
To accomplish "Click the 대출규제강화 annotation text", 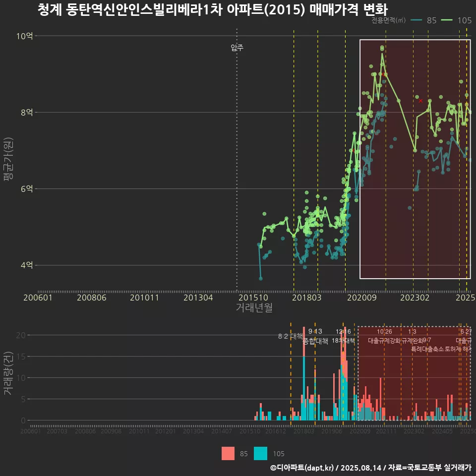I will point(384,341).
